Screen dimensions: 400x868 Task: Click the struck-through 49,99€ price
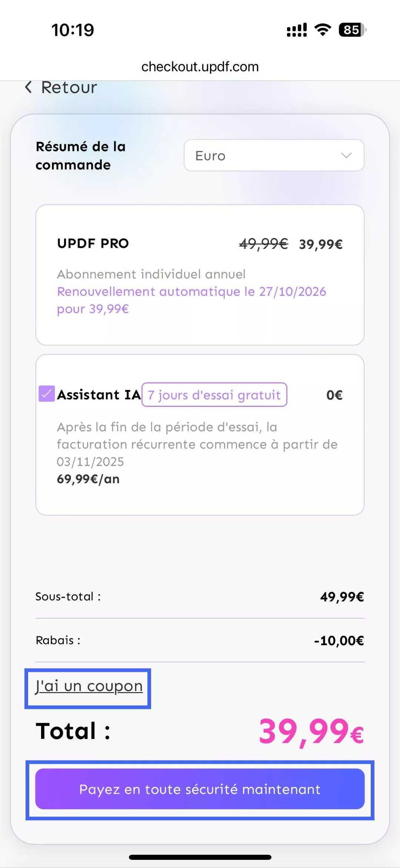(x=263, y=244)
